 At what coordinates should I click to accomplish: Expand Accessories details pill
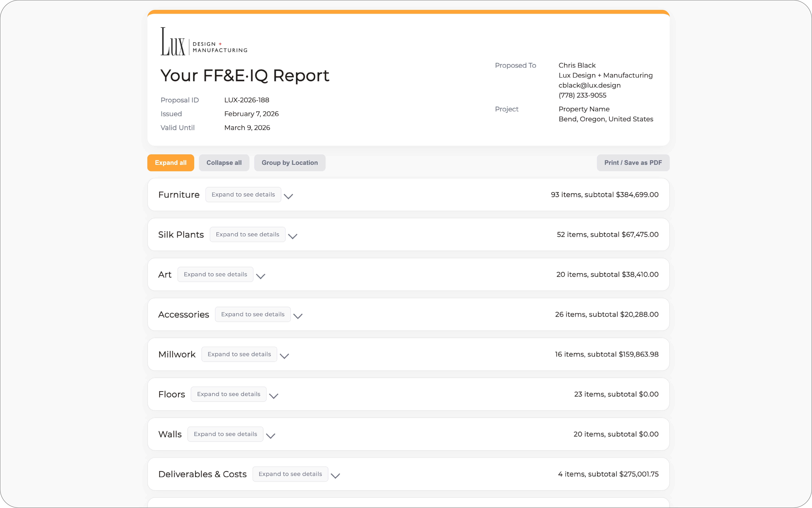click(x=252, y=314)
